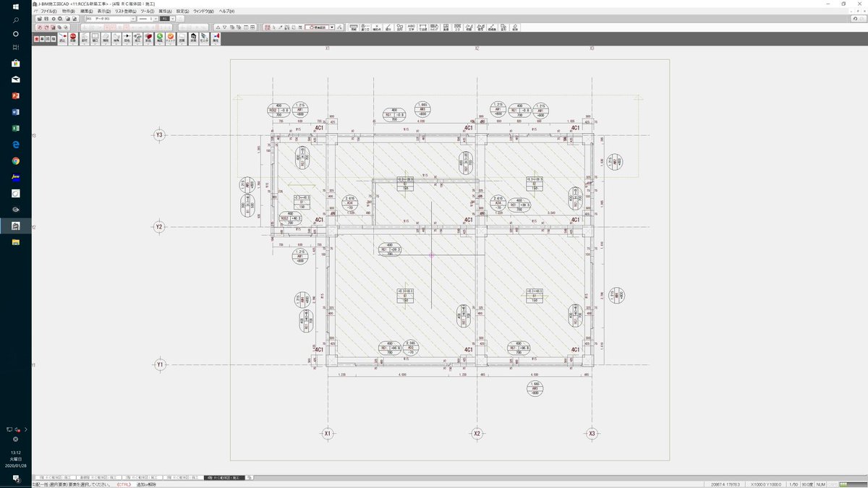Click the X2 grid axis bubble at bottom
Screen dimensions: 868x488
pos(477,434)
